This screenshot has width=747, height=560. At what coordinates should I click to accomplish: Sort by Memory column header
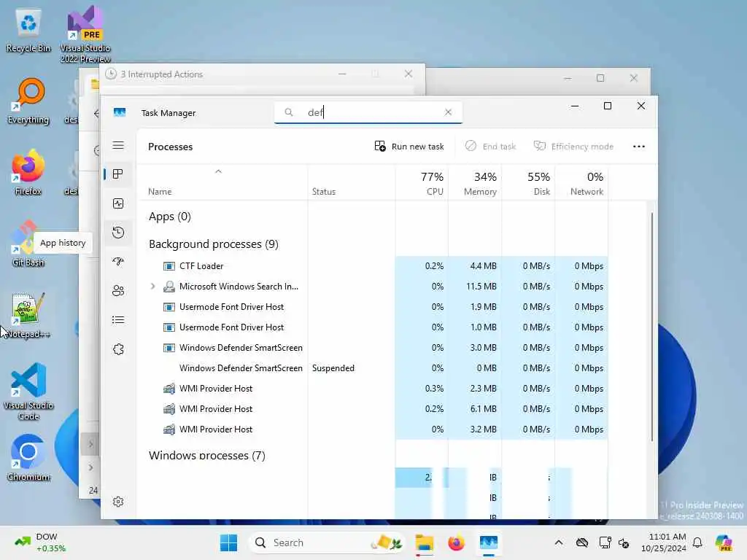[x=475, y=184]
